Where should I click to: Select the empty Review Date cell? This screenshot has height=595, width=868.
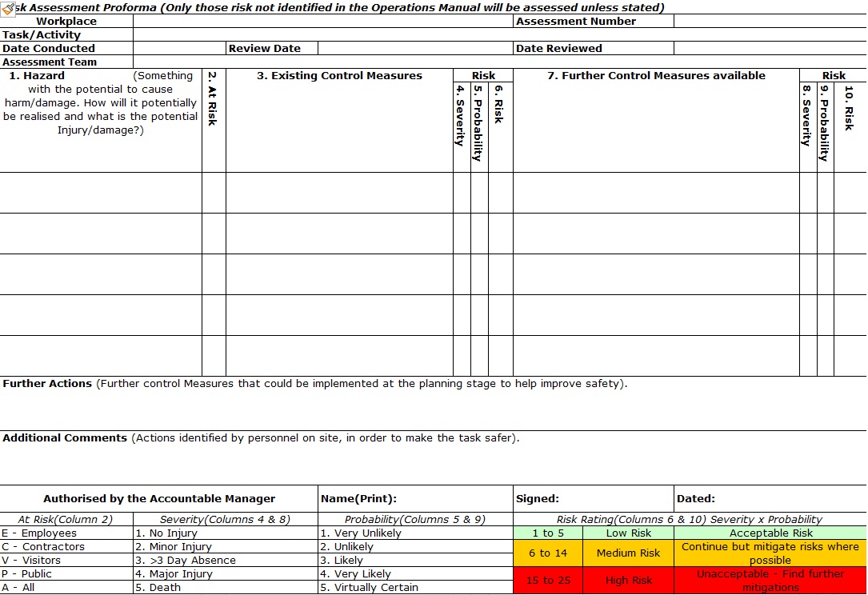[414, 49]
